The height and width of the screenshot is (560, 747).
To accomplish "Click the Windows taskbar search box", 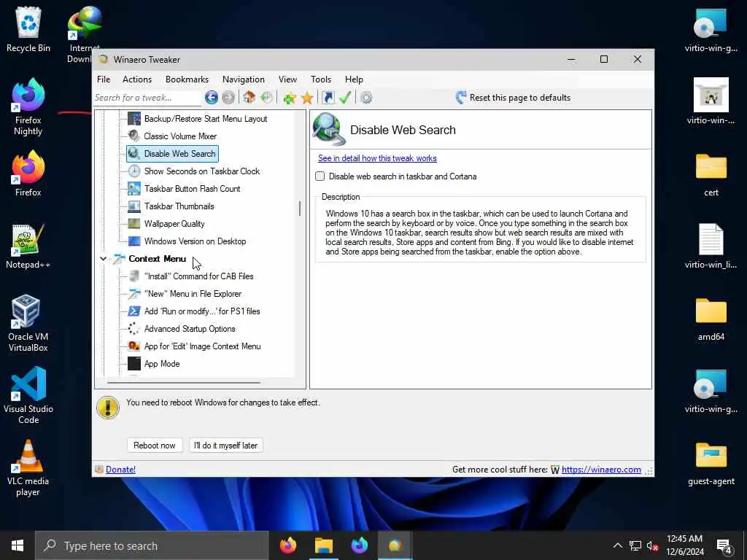I will coord(152,545).
